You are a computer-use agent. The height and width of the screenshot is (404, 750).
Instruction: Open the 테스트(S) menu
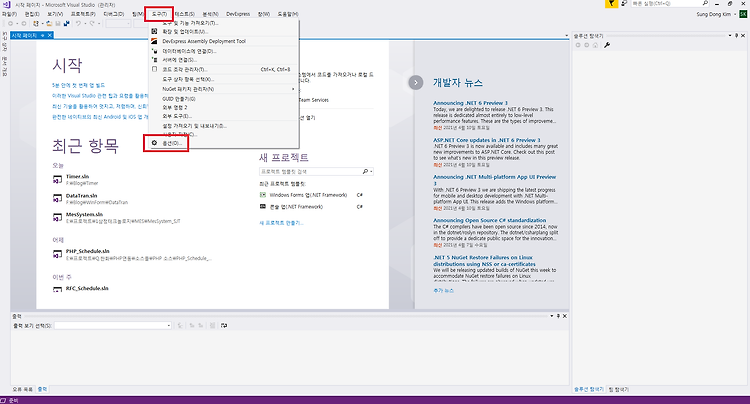point(184,14)
